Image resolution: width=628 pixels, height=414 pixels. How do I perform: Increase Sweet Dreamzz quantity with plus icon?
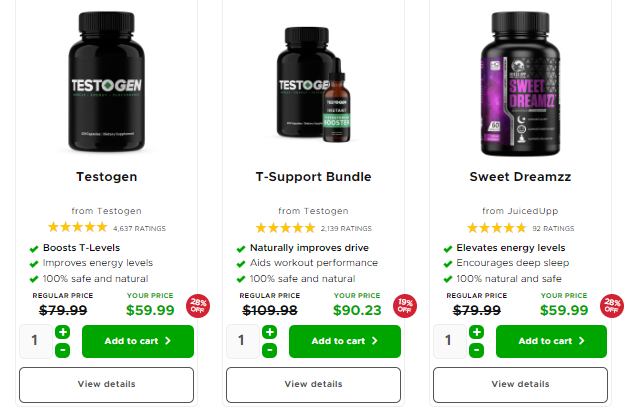pyautogui.click(x=477, y=332)
